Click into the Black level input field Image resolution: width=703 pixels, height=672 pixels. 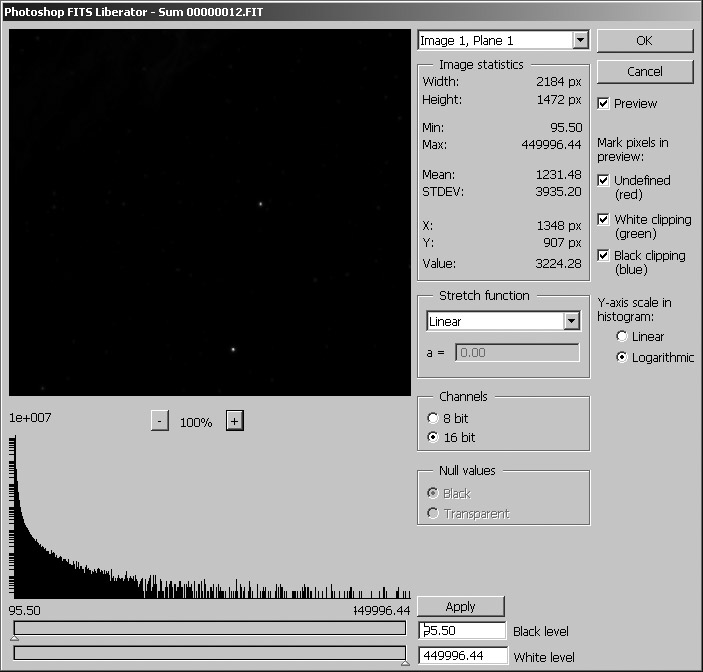coord(462,631)
